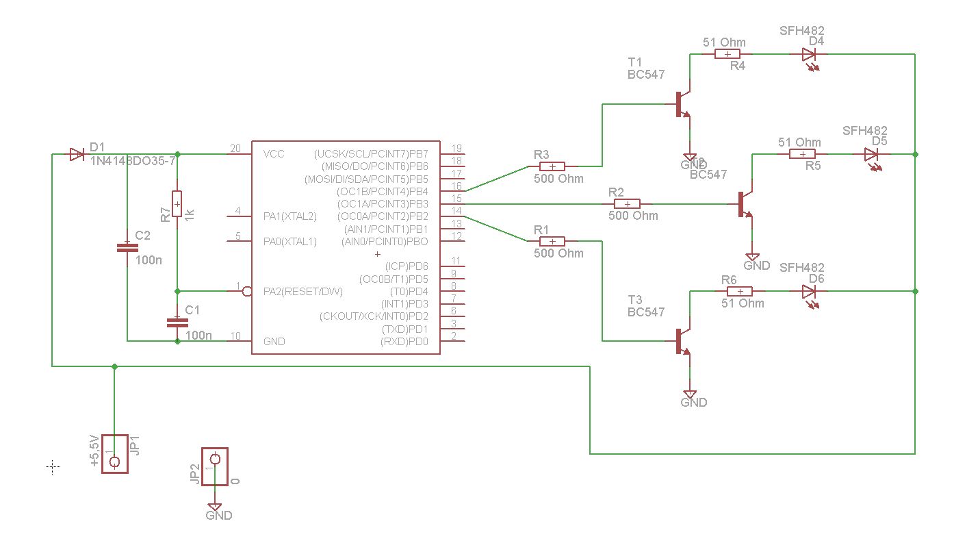
Task: Click the R7 resistor symbol
Action: point(177,203)
